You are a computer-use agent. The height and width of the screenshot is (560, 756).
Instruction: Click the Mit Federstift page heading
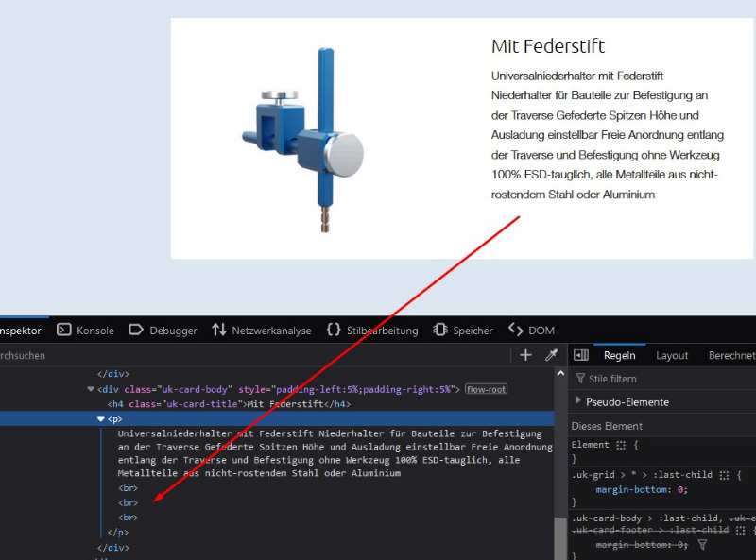coord(548,46)
